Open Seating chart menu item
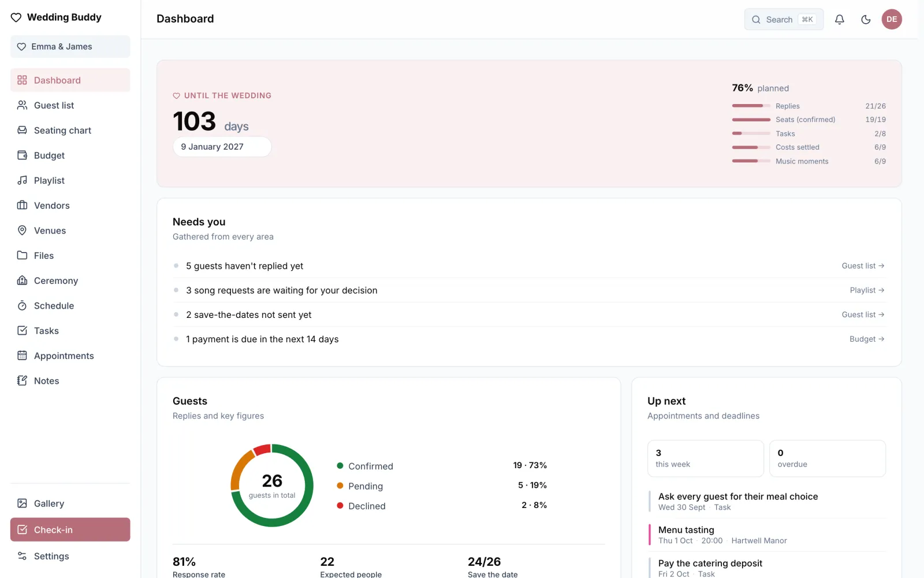The image size is (924, 578). point(70,130)
